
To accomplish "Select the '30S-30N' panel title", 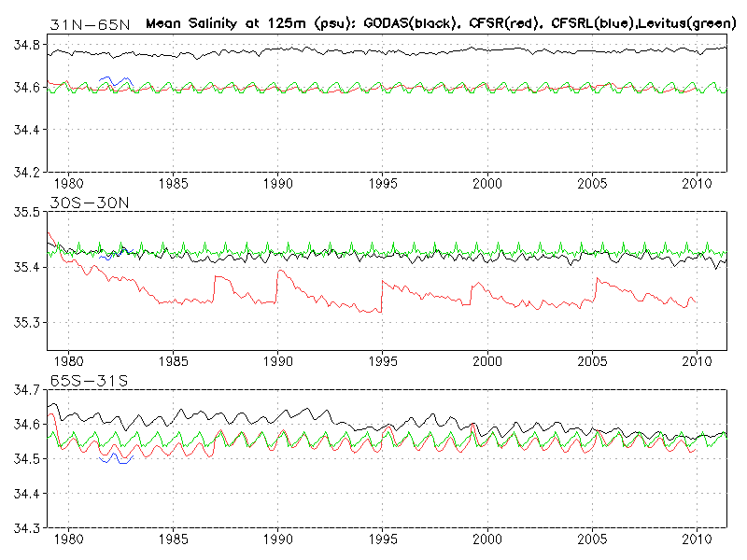I will point(90,203).
